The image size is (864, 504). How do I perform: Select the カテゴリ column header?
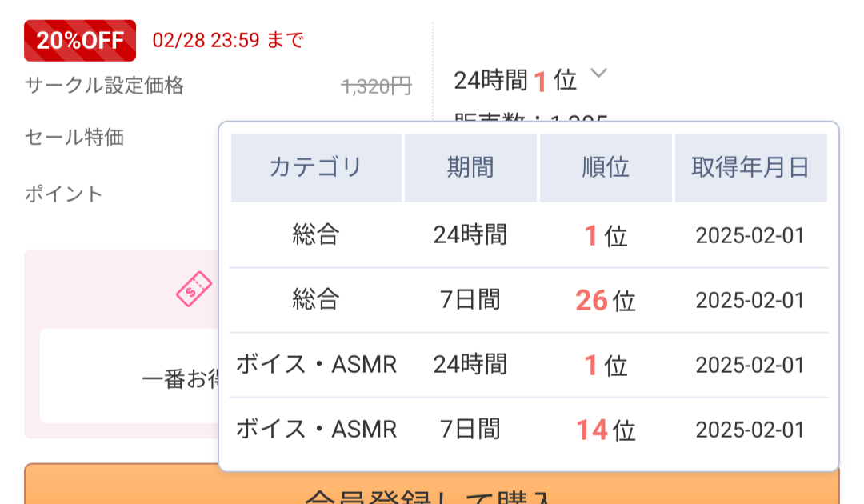316,168
